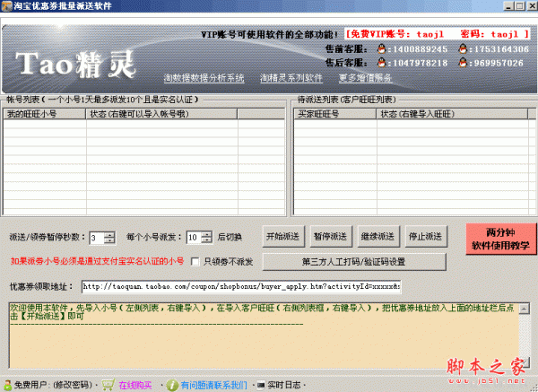Increase the per-account dispatch count

pos(206,234)
